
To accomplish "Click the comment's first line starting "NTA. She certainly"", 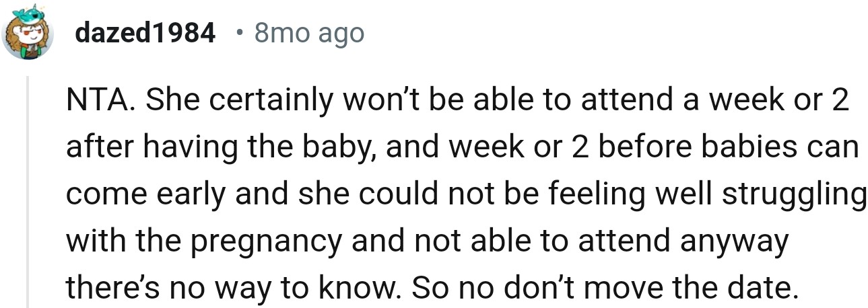I will [x=457, y=101].
